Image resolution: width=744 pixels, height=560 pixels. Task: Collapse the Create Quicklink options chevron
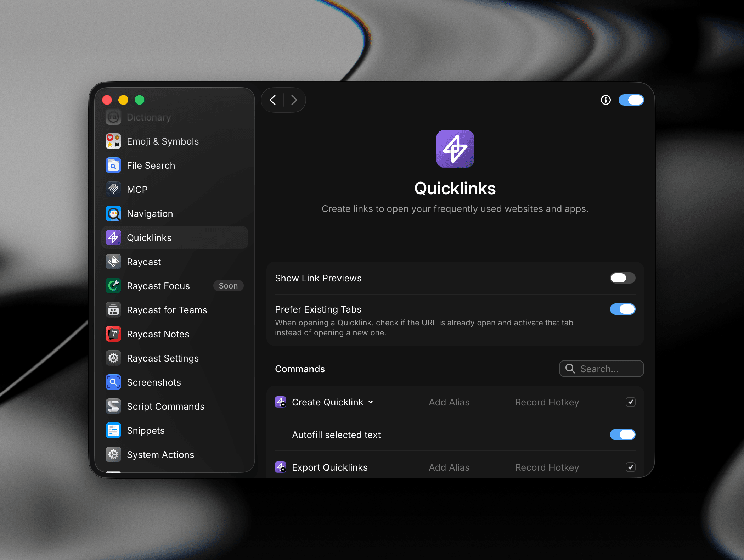click(x=371, y=402)
